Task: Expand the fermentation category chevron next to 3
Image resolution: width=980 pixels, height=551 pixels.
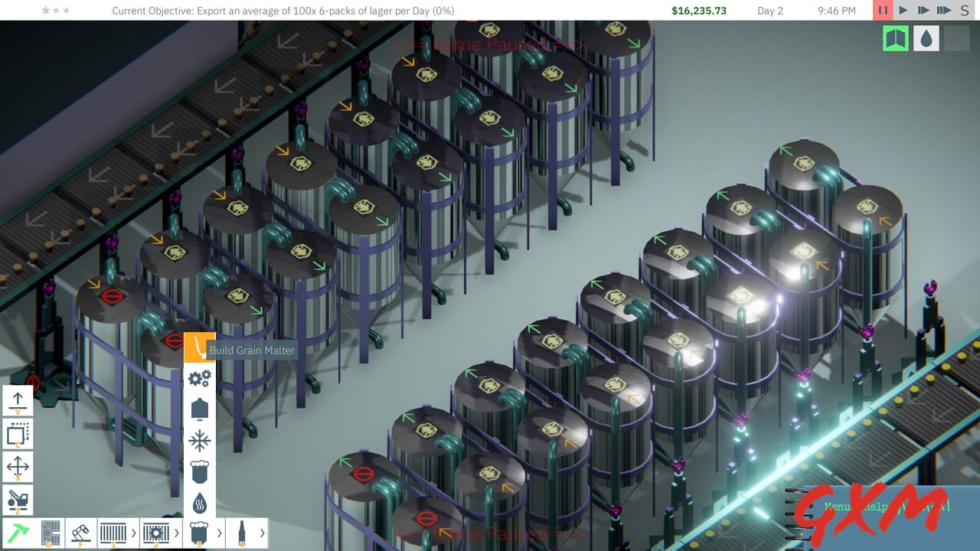Action: [220, 532]
